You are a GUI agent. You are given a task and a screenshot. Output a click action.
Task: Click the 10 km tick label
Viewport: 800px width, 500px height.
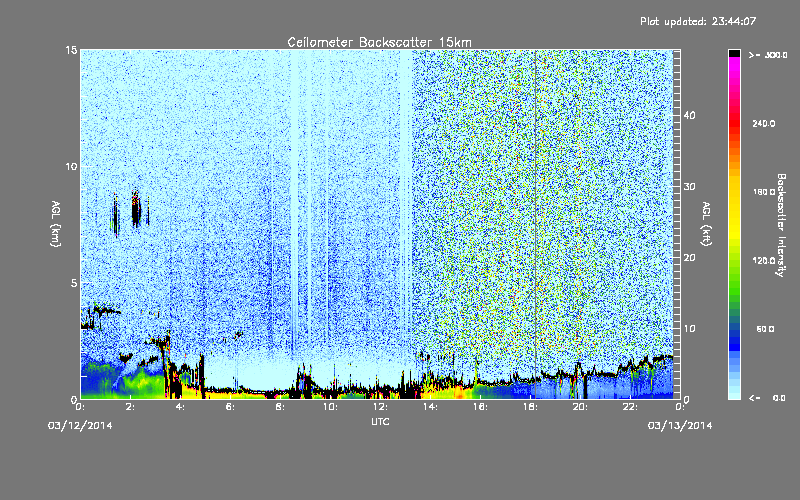71,167
